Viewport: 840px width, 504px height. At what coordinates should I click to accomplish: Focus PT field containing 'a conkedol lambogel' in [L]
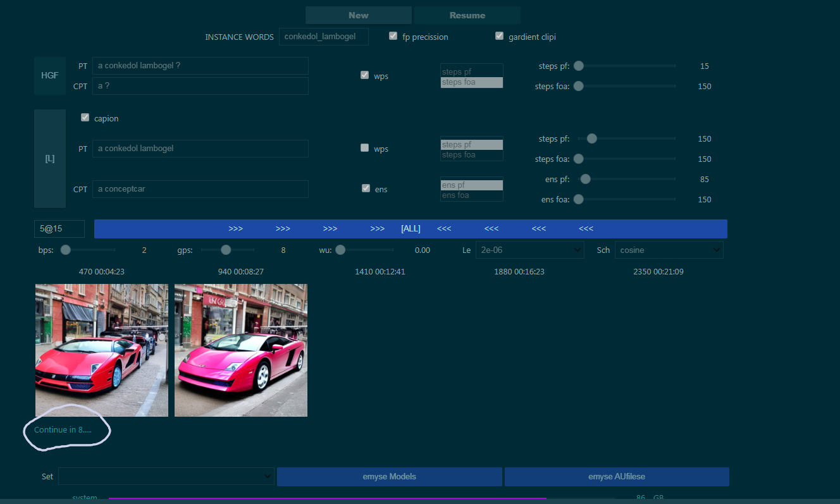click(x=201, y=149)
